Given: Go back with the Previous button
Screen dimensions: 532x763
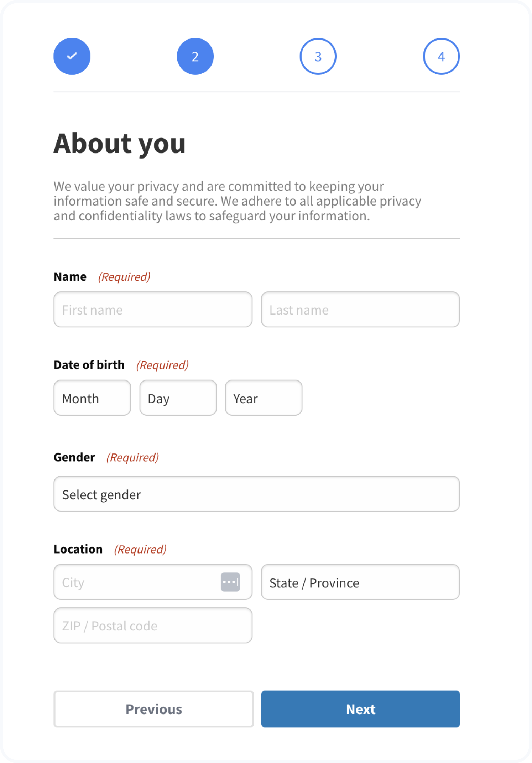Looking at the screenshot, I should 153,709.
